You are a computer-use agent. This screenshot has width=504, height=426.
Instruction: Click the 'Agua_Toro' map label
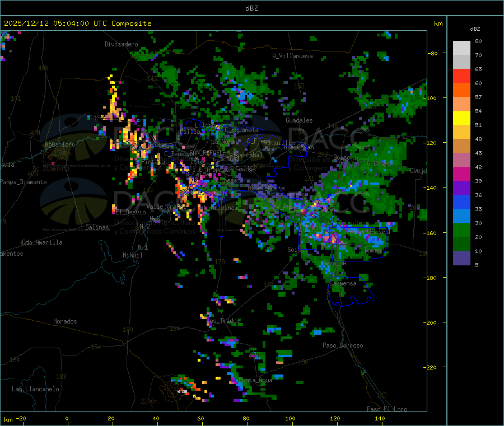click(60, 144)
